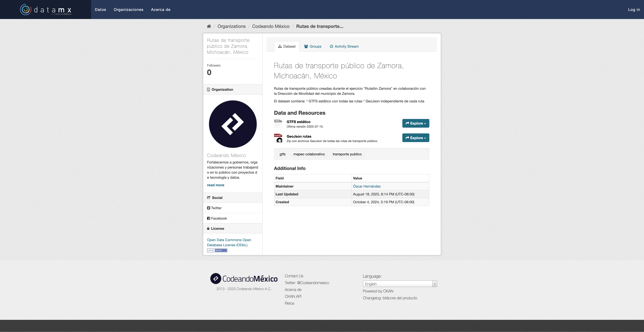
Task: Open the Facebook social link
Action: click(x=219, y=218)
